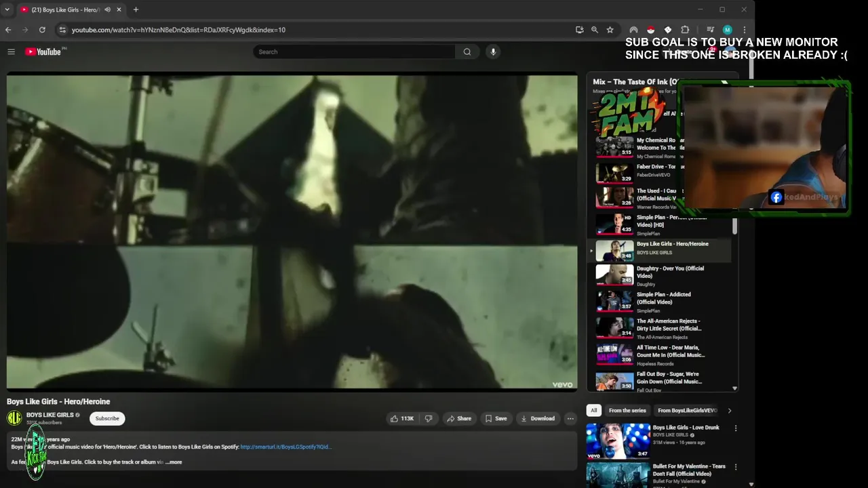Click the Pokeball extension icon
Image resolution: width=868 pixels, height=488 pixels.
point(650,30)
